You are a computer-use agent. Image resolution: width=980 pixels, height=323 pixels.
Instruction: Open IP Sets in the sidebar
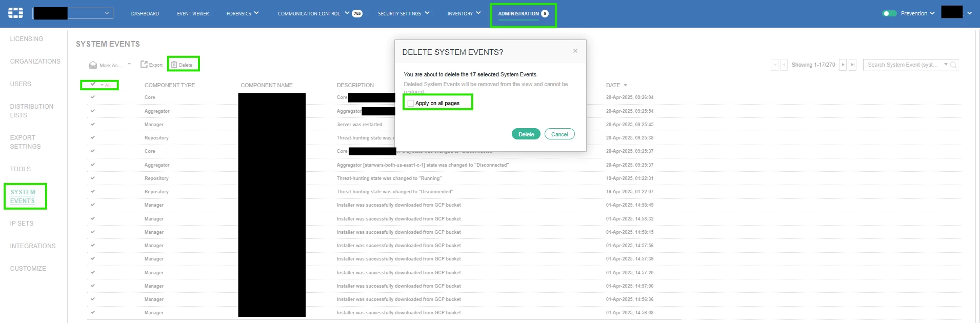[22, 224]
